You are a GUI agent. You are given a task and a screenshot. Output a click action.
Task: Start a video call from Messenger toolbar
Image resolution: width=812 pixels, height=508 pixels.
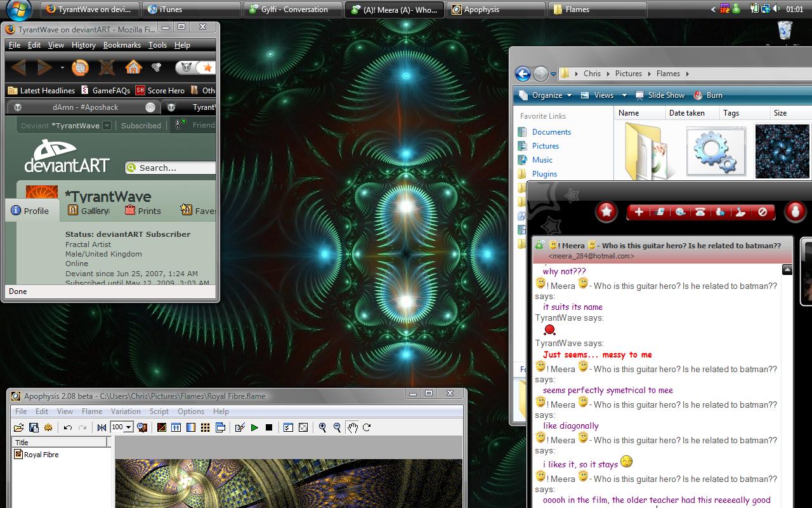point(680,212)
